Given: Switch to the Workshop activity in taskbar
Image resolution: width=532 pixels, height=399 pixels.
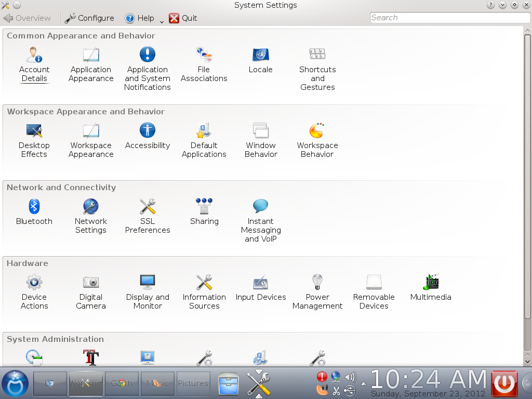Looking at the screenshot, I should (x=86, y=383).
